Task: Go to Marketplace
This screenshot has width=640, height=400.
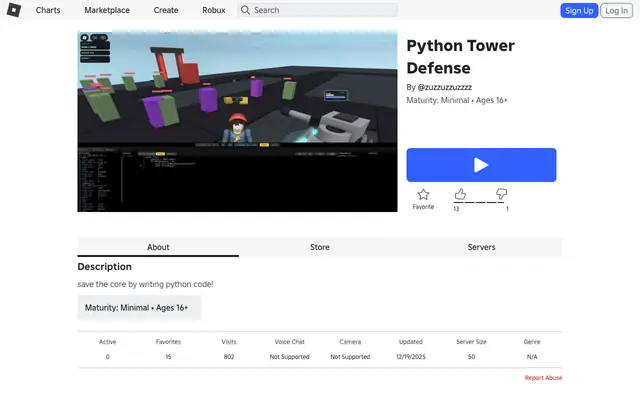Action: [x=107, y=10]
